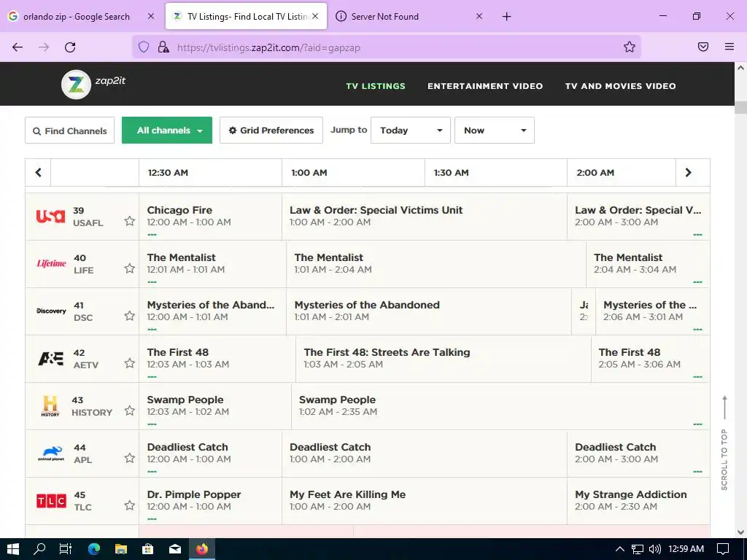This screenshot has width=747, height=560.
Task: Open the A&E channel logo
Action: (x=50, y=358)
